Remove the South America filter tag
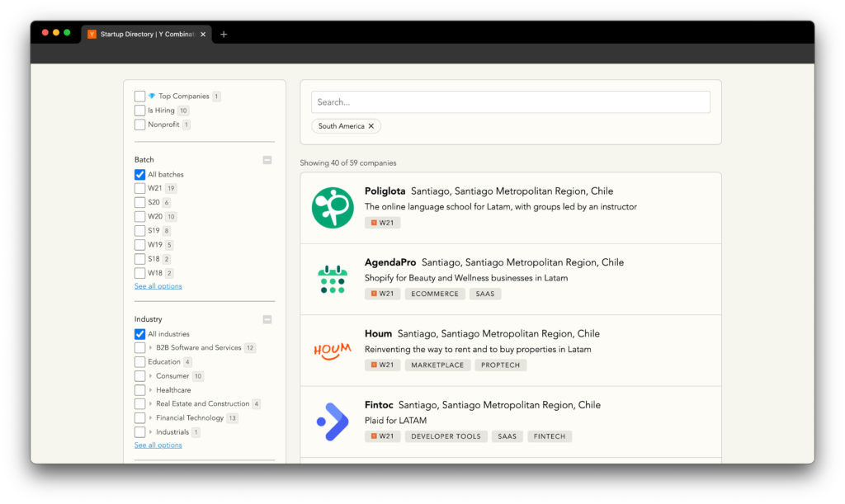The height and width of the screenshot is (504, 845). (371, 126)
